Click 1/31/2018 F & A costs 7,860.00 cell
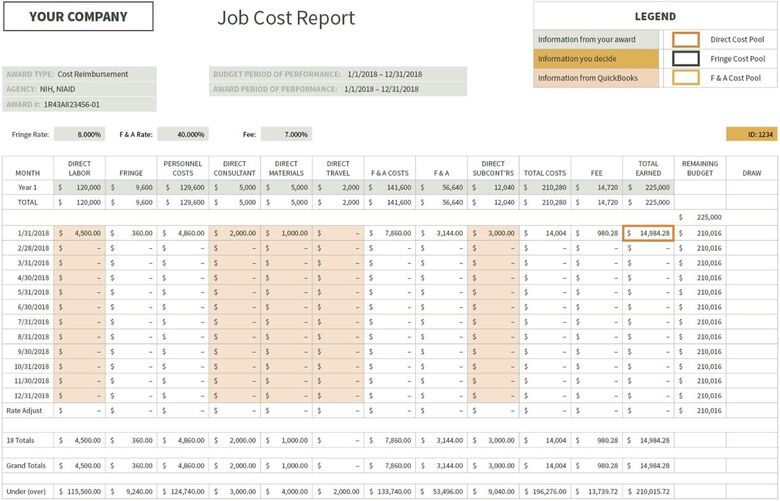Image resolution: width=780 pixels, height=501 pixels. click(390, 233)
